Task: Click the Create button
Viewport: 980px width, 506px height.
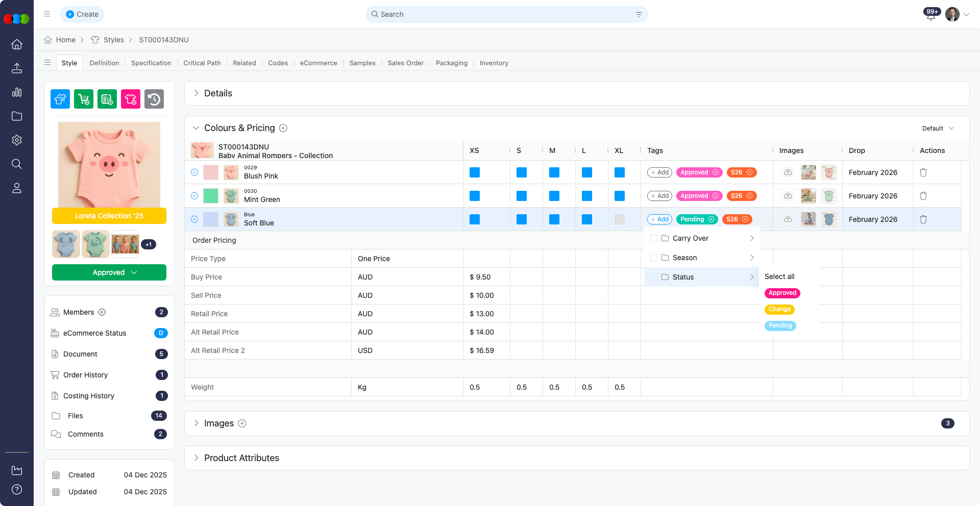Action: coord(82,14)
